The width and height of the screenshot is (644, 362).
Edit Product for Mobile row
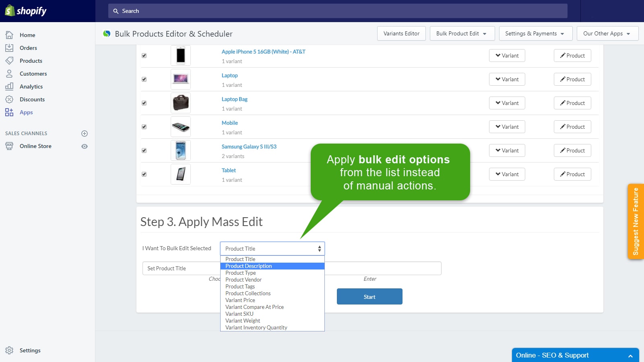point(572,127)
